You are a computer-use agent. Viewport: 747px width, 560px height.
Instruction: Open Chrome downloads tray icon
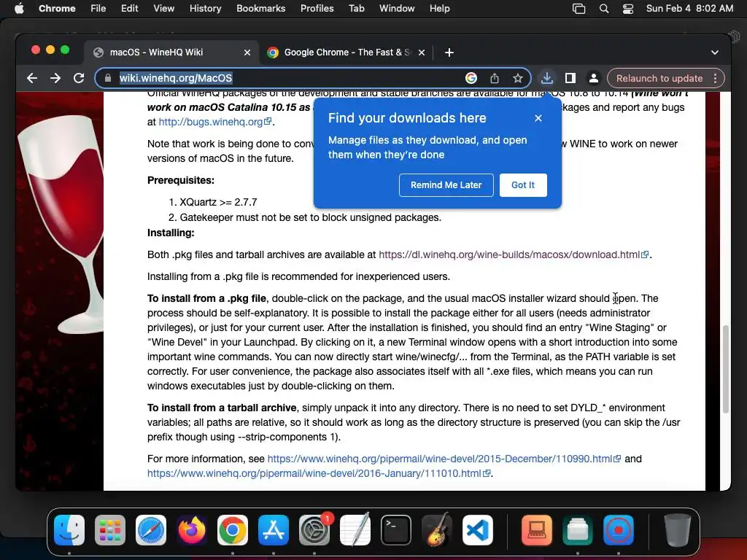coord(547,78)
